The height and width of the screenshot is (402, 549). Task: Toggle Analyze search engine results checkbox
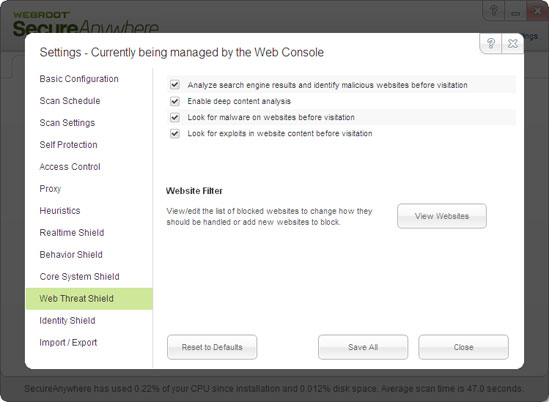click(175, 85)
